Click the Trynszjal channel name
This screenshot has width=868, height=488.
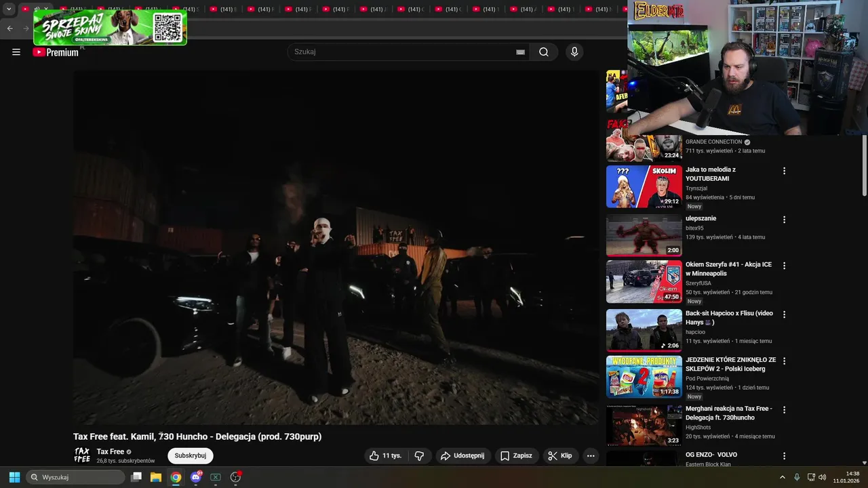(x=696, y=188)
